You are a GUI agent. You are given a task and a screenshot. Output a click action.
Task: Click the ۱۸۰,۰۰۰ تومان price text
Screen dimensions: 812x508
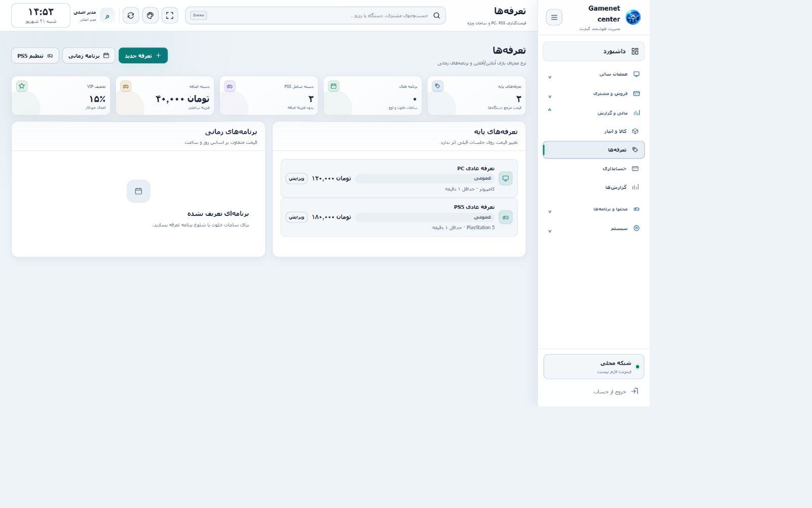pyautogui.click(x=331, y=217)
